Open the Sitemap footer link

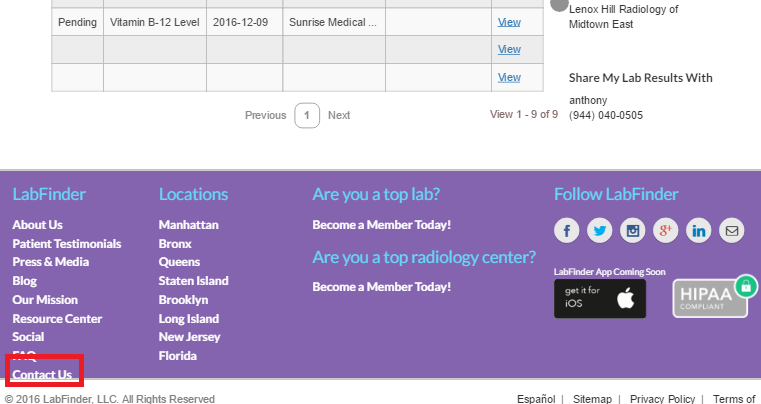click(x=592, y=399)
